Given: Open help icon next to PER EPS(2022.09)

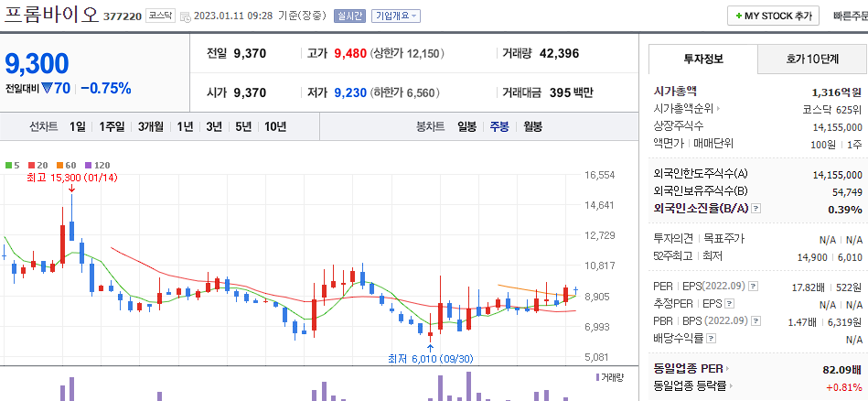Looking at the screenshot, I should (x=753, y=287).
